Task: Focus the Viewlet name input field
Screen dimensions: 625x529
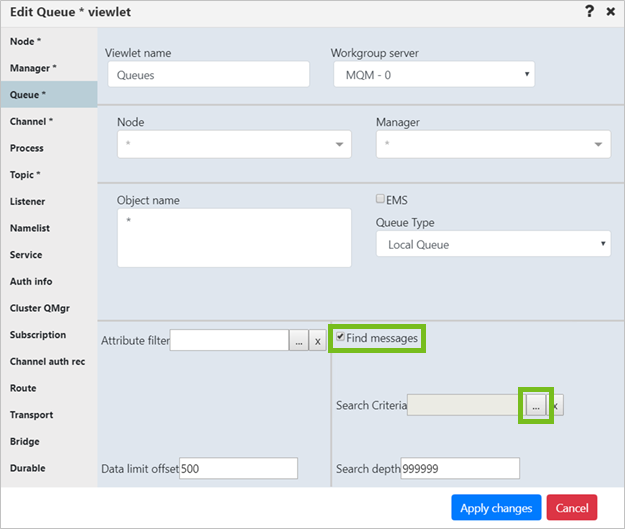Action: tap(208, 75)
